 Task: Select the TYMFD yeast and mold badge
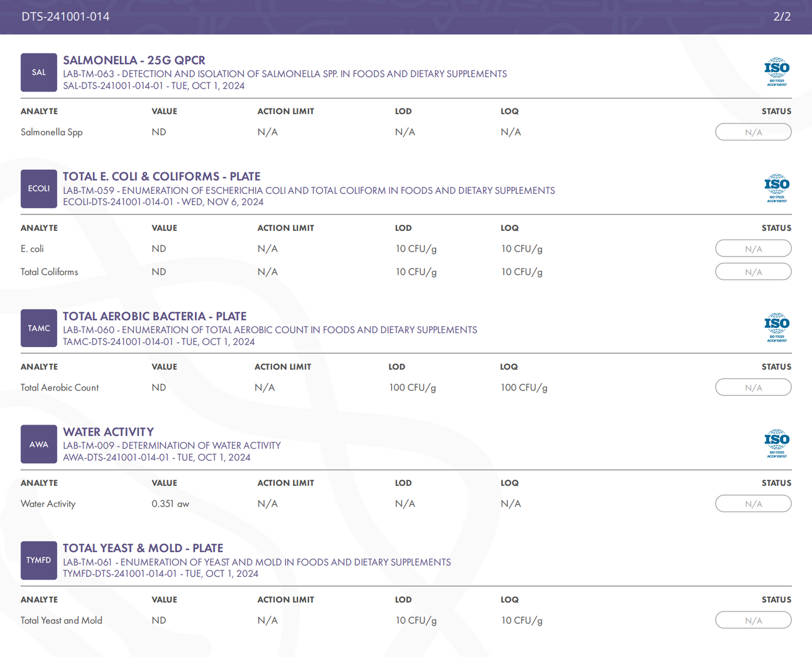(x=39, y=560)
